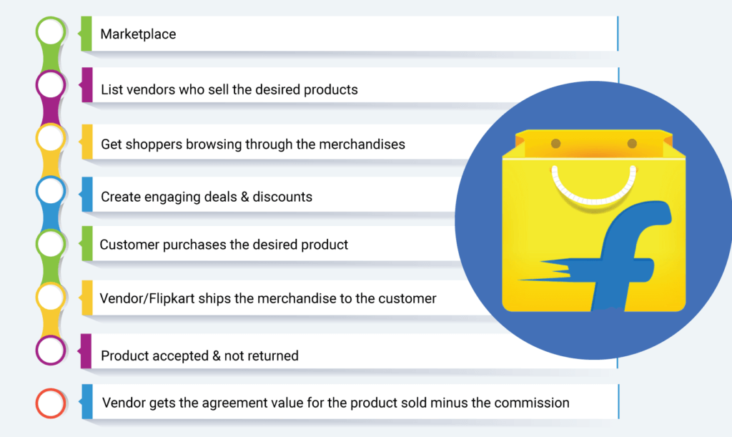732x437 pixels.
Task: Click "Vendor gets the agreement value" text
Action: (335, 403)
